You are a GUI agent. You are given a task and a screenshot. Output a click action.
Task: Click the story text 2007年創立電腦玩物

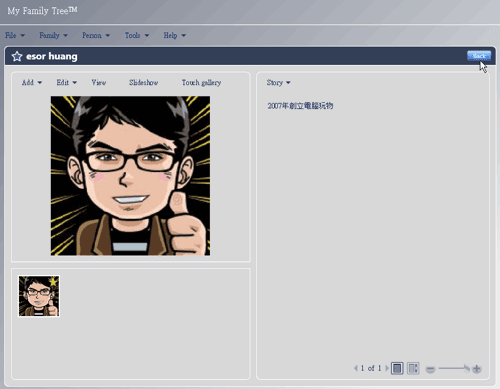(x=300, y=106)
